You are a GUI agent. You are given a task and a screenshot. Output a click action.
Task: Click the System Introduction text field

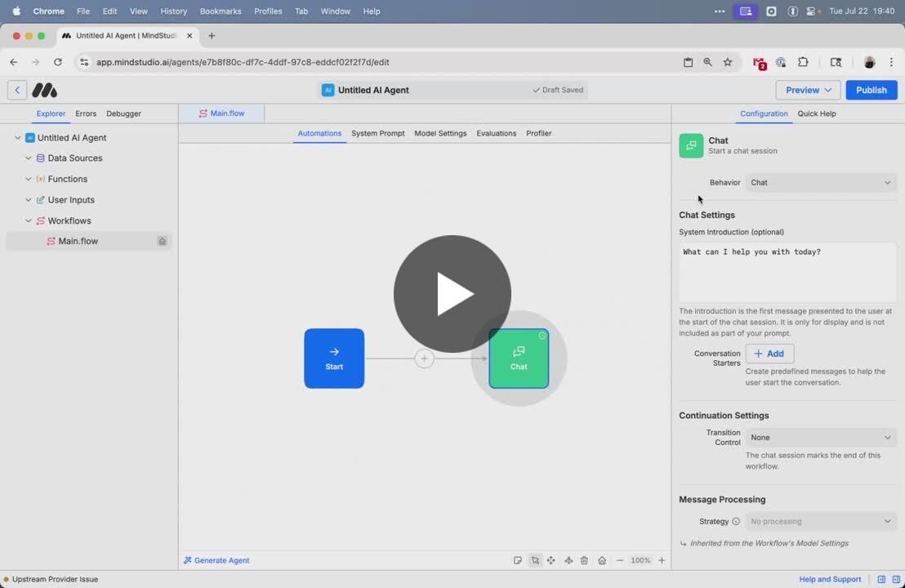tap(787, 272)
